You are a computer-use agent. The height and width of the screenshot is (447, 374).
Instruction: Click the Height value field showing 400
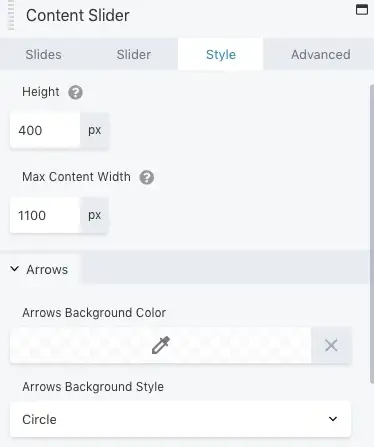point(45,130)
